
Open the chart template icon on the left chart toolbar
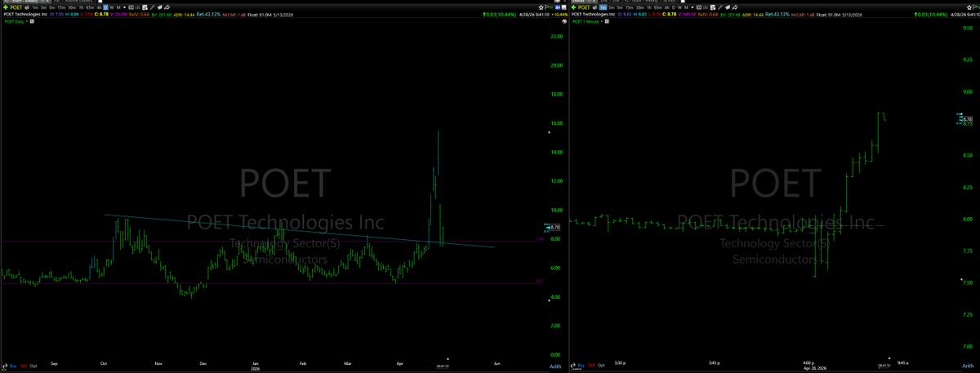point(145,7)
